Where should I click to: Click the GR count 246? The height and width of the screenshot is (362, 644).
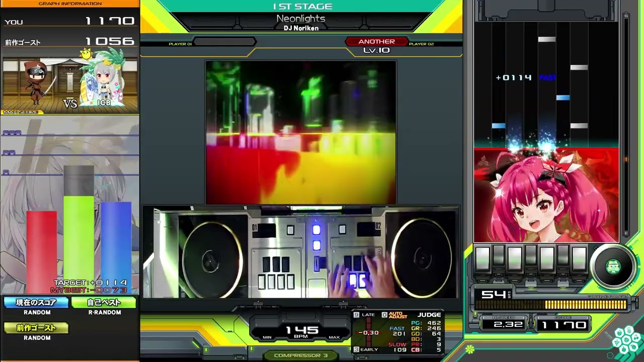coord(433,328)
